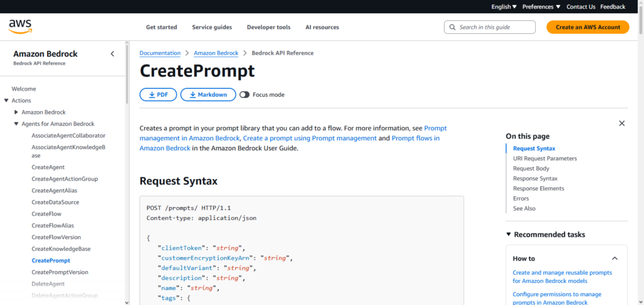The height and width of the screenshot is (305, 644).
Task: Collapse the Actions tree node
Action: [x=6, y=101]
